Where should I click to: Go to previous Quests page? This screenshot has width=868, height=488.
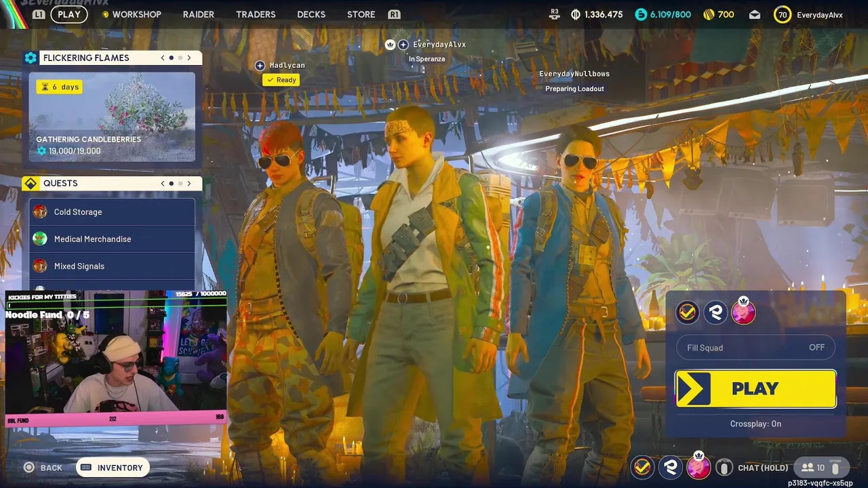163,183
